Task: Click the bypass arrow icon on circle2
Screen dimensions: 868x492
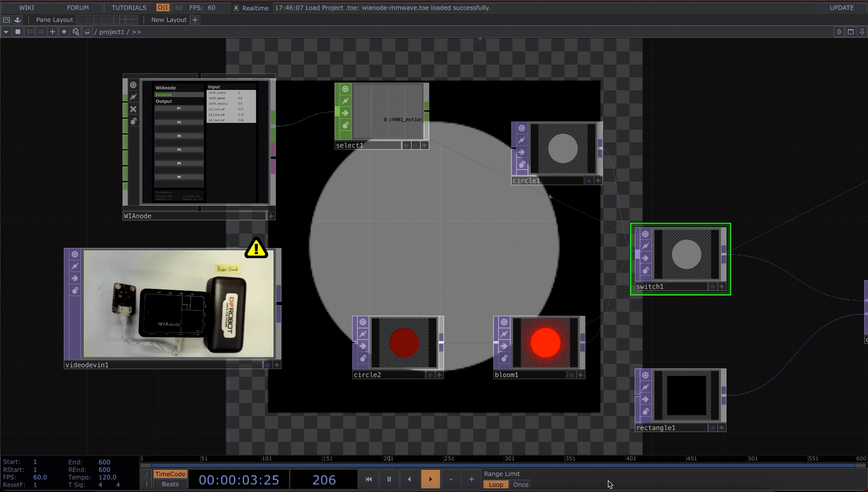Action: pyautogui.click(x=363, y=346)
